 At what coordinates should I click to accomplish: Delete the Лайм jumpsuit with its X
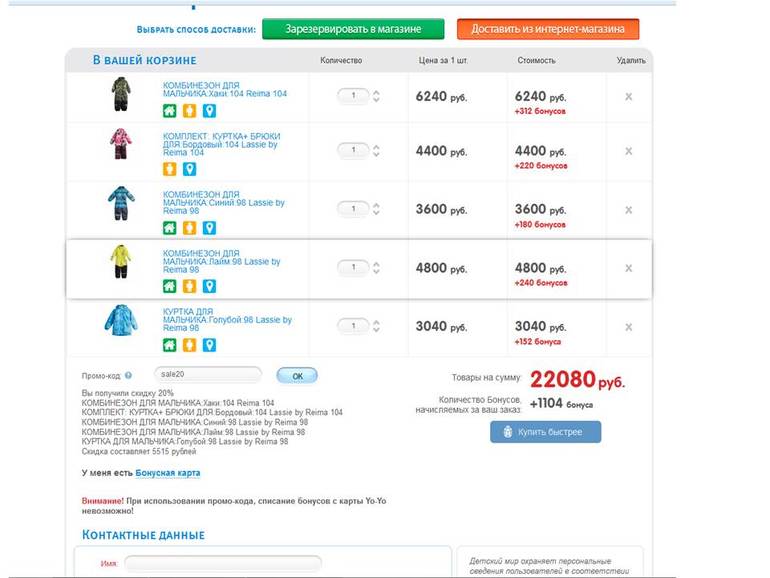coord(628,268)
